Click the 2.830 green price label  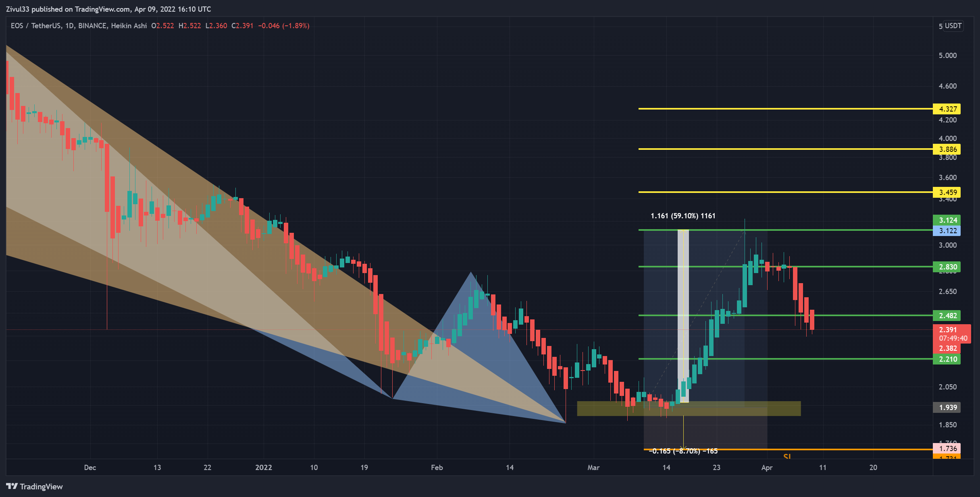(947, 267)
